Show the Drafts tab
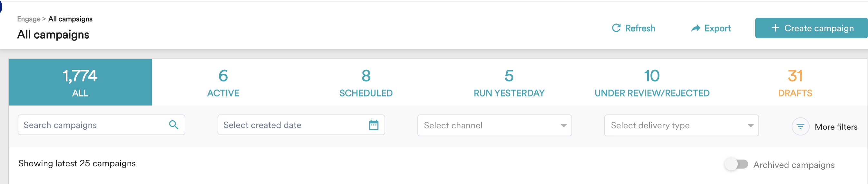The image size is (868, 184). click(795, 82)
